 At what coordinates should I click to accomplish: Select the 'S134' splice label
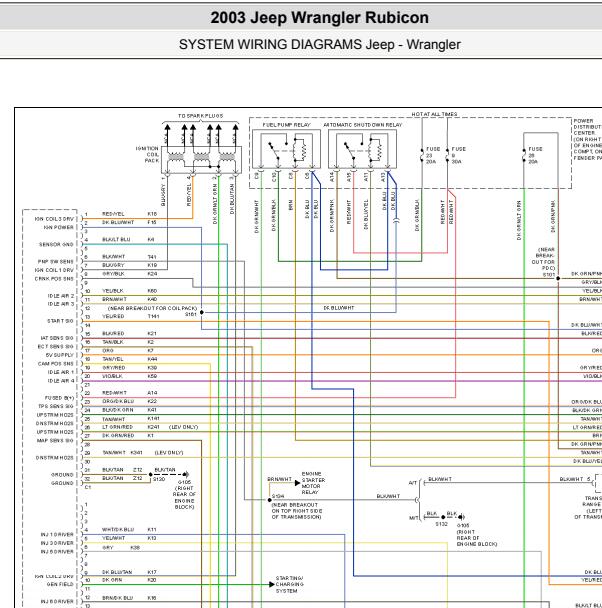point(278,496)
